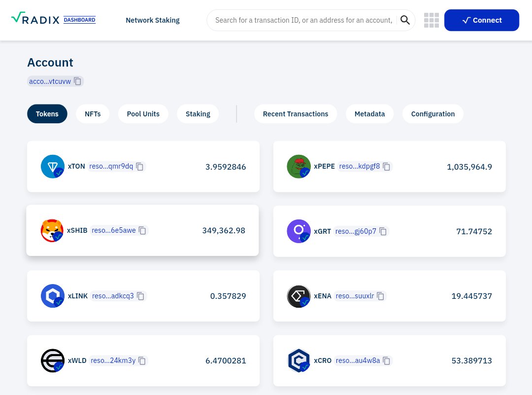This screenshot has width=532, height=395.
Task: Click the Radix Dashboard logo
Action: [53, 18]
